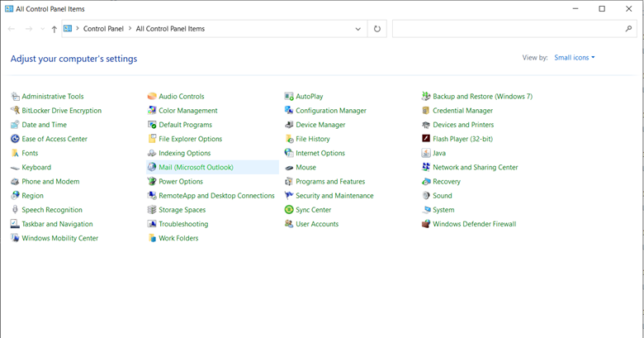
Task: Open the Default Programs icon
Action: (152, 125)
